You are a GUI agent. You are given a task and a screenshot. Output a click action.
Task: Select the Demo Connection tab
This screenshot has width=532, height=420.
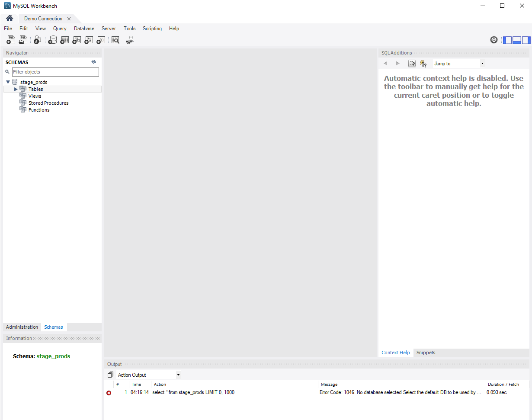tap(43, 19)
